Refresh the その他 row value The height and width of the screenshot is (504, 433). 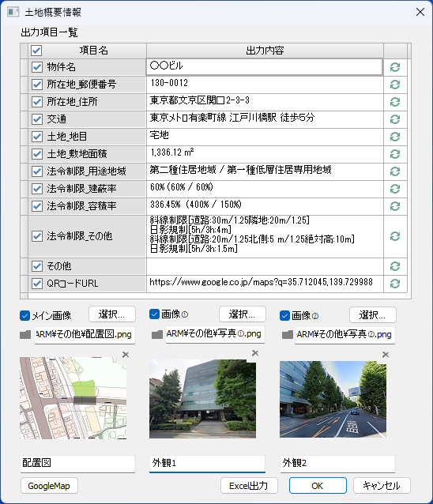coord(395,266)
